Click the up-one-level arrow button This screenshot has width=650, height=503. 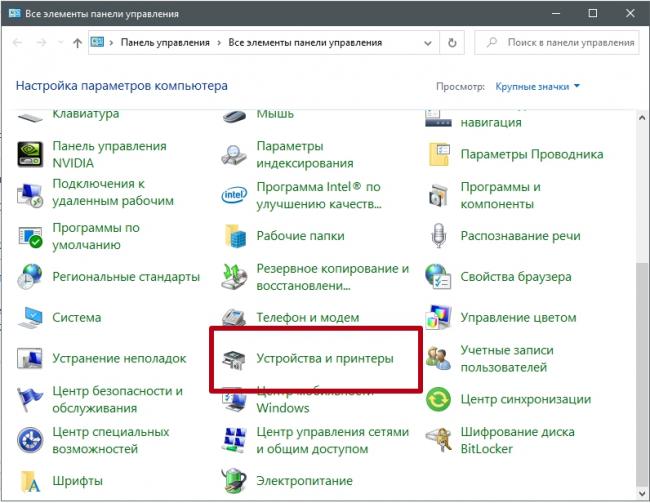tap(78, 43)
